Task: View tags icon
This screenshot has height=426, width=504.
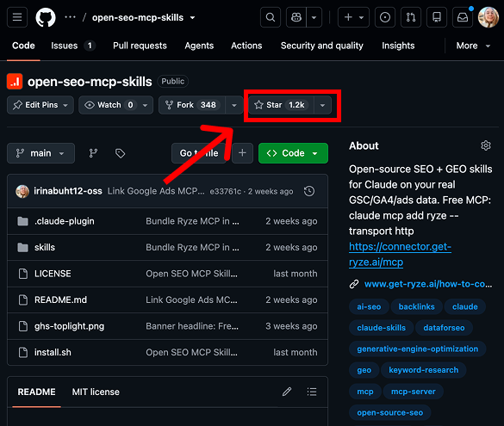Action: [x=120, y=153]
